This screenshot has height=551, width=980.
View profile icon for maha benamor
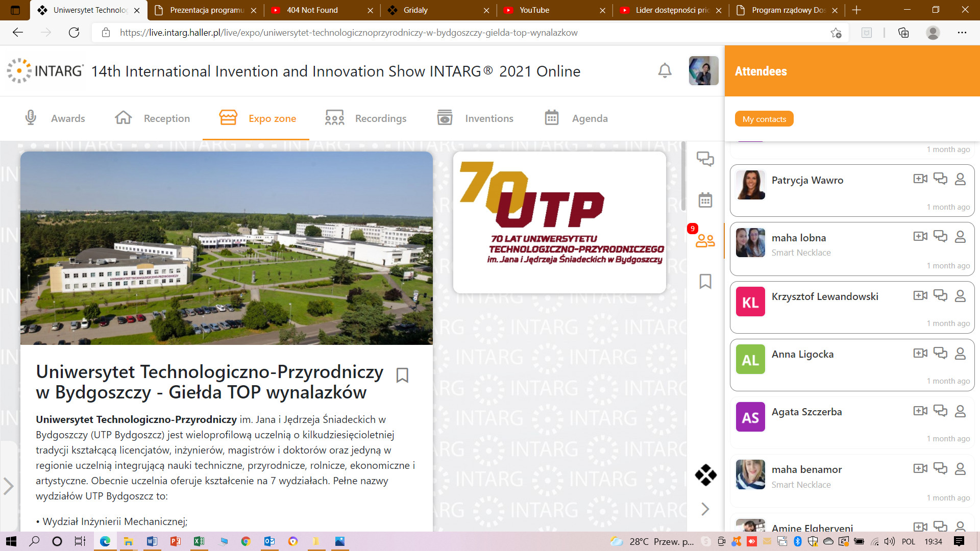960,469
